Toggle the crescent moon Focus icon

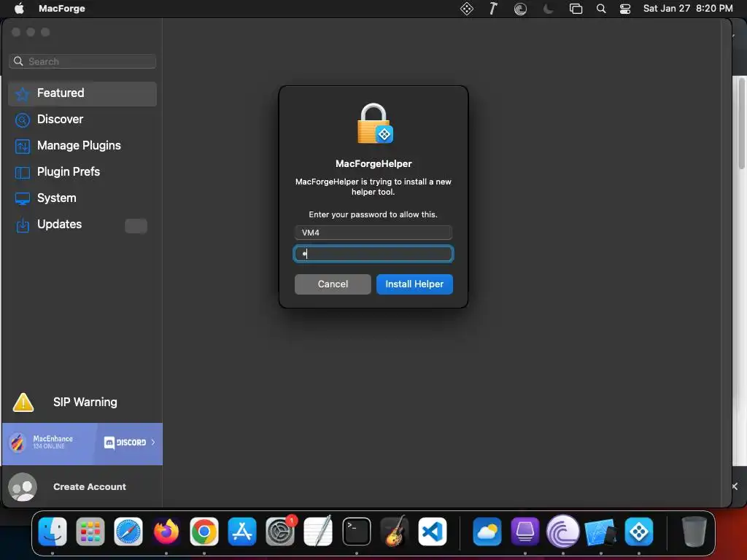549,9
